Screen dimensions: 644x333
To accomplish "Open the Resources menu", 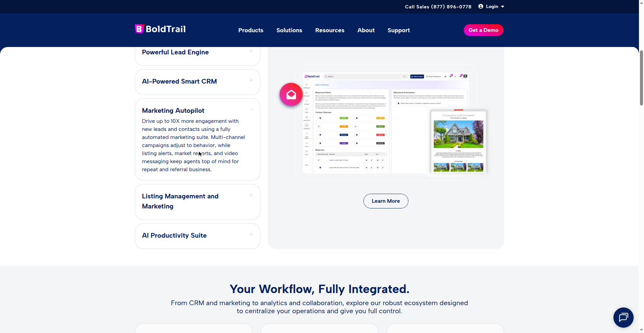I will click(x=330, y=30).
